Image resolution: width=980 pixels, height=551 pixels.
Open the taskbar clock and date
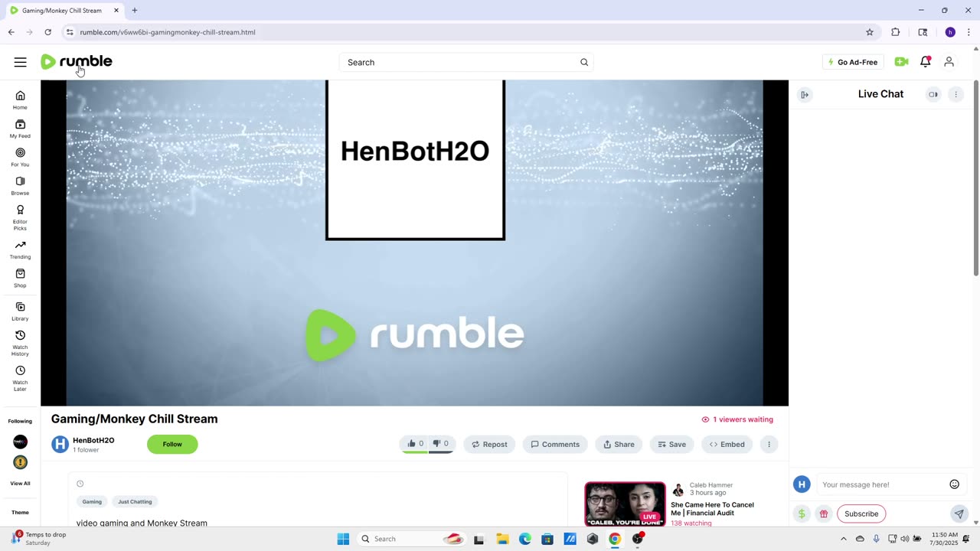(945, 539)
